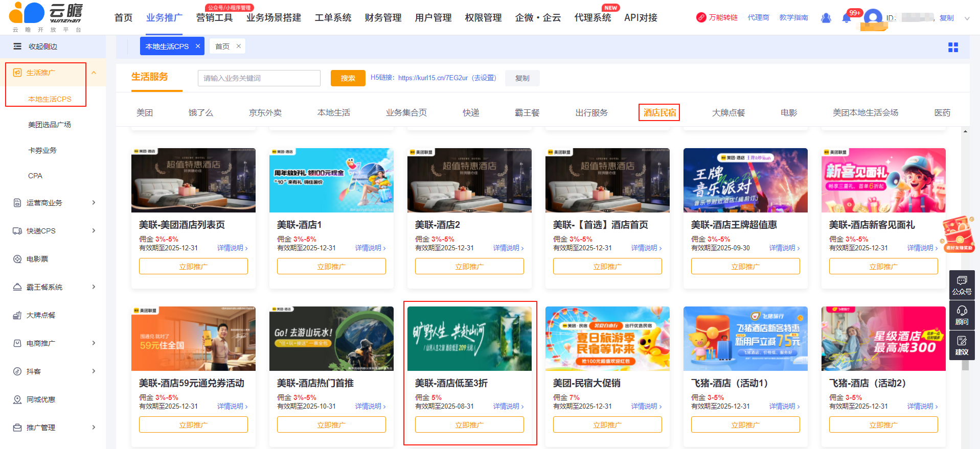980x449 pixels.
Task: Click the 顾问 headset floating button
Action: click(x=962, y=315)
